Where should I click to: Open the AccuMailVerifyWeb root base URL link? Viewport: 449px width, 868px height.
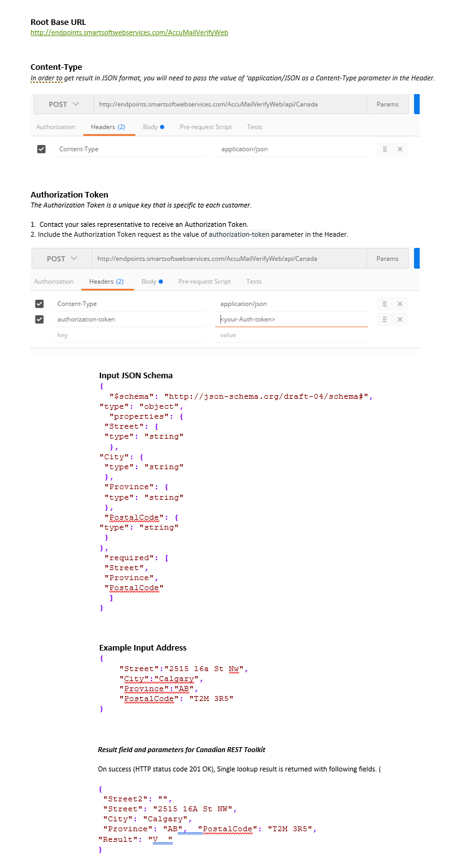129,32
